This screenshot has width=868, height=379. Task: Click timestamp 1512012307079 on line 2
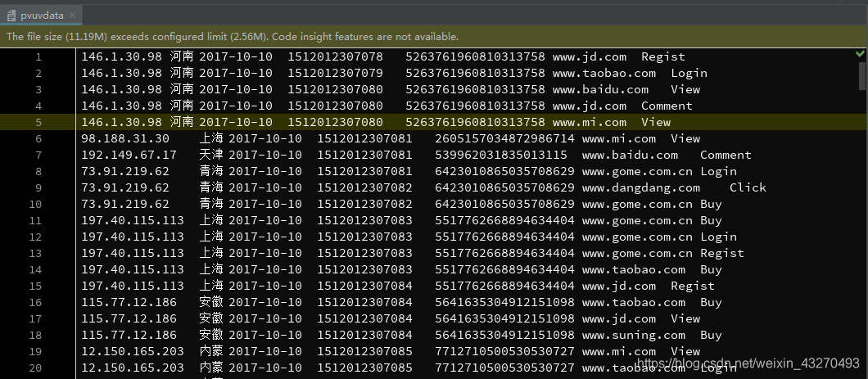tap(335, 73)
